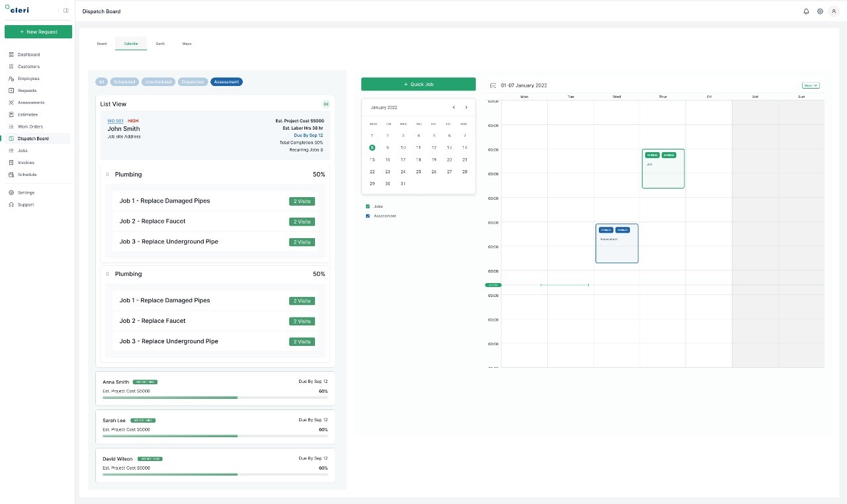Click the Sat column header

[755, 97]
